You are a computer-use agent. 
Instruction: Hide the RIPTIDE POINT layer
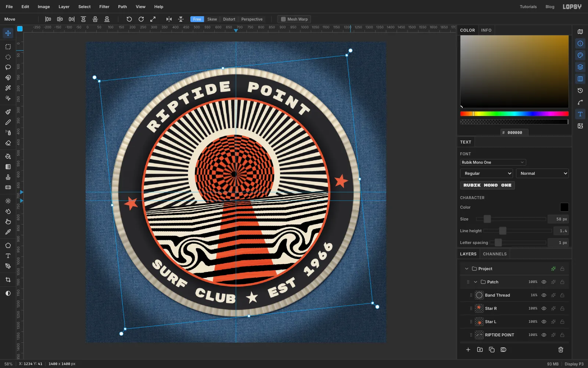[x=544, y=335]
